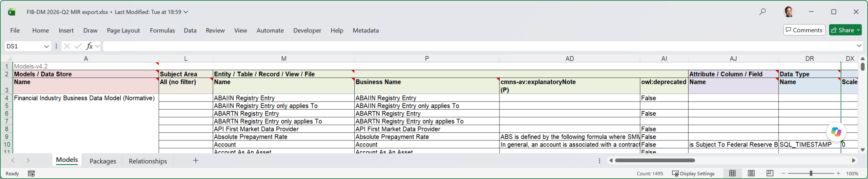
Task: Open the Developer ribbon tab
Action: [x=307, y=30]
